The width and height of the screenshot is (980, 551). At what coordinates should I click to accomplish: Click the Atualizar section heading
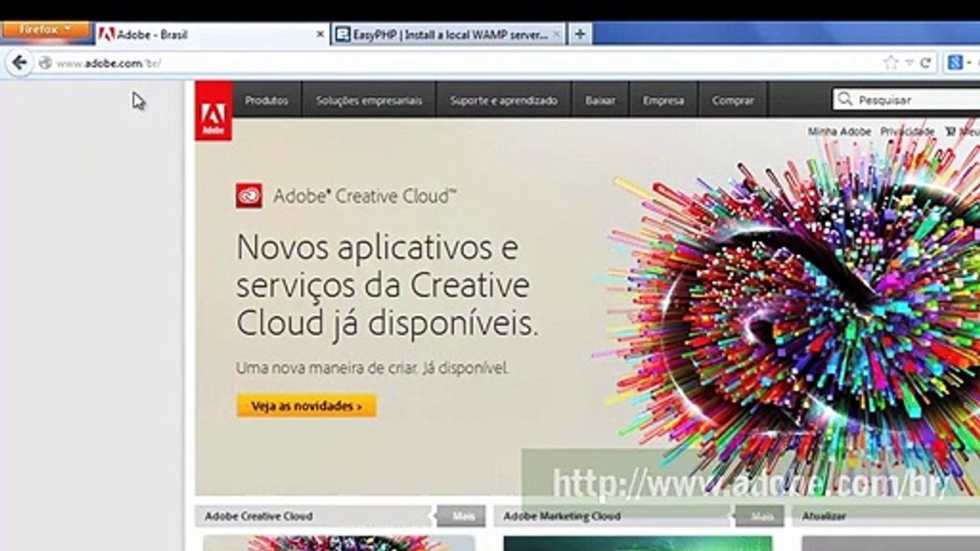[x=824, y=517]
